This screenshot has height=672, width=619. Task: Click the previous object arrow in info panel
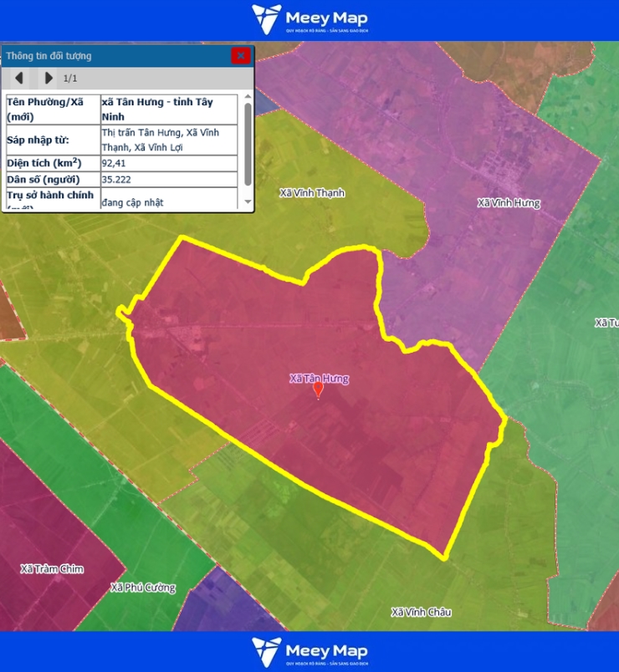[x=18, y=79]
